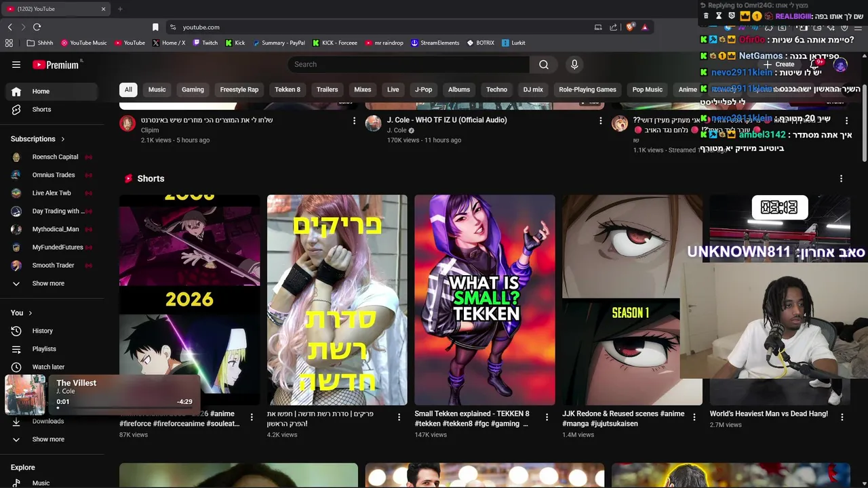868x488 pixels.
Task: Open the MyFundedFutures subscription
Action: coord(53,247)
